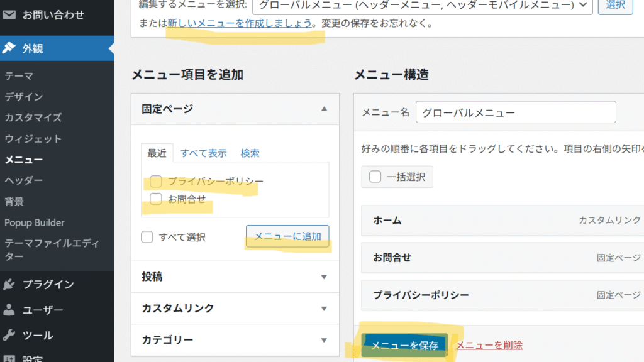Open the プラグイン plug icon

[9, 284]
